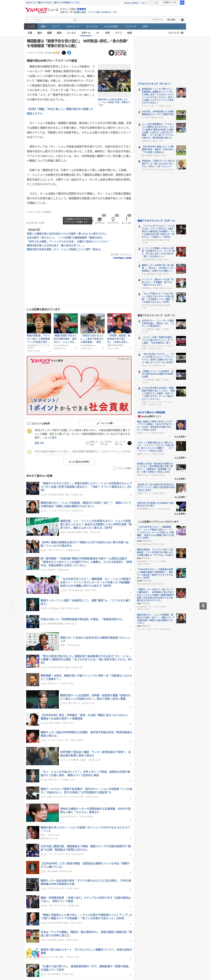Click keyword search input field
Image resolution: width=210 pixels, height=980 pixels.
pyautogui.click(x=49, y=20)
